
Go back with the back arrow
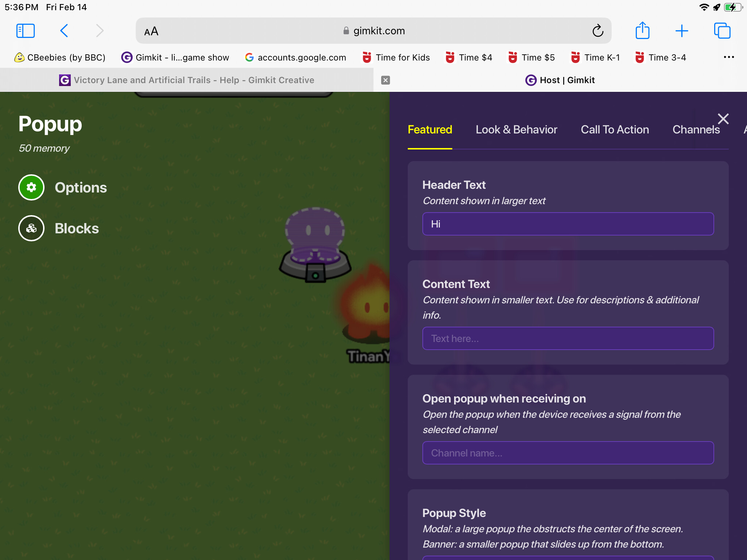(64, 31)
